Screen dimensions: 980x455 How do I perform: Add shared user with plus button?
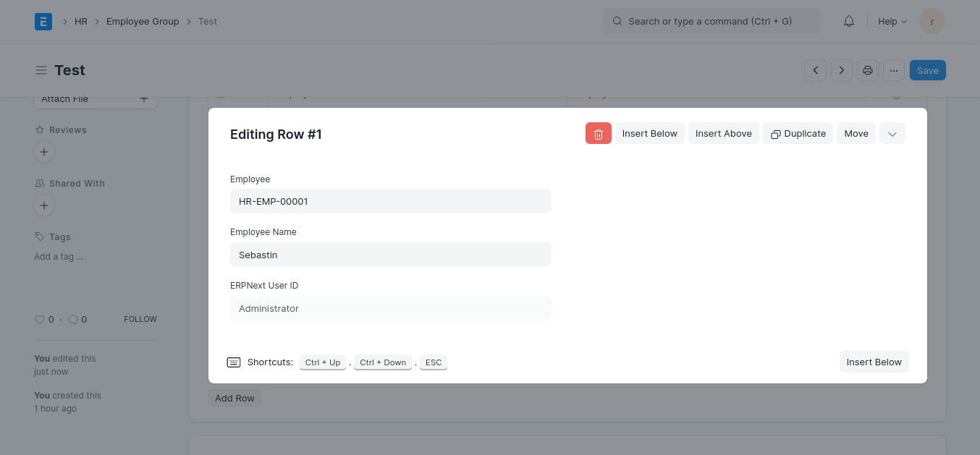tap(44, 205)
